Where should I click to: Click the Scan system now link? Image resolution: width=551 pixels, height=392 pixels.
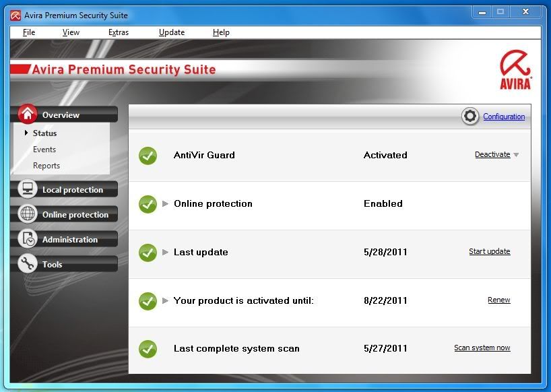point(482,348)
